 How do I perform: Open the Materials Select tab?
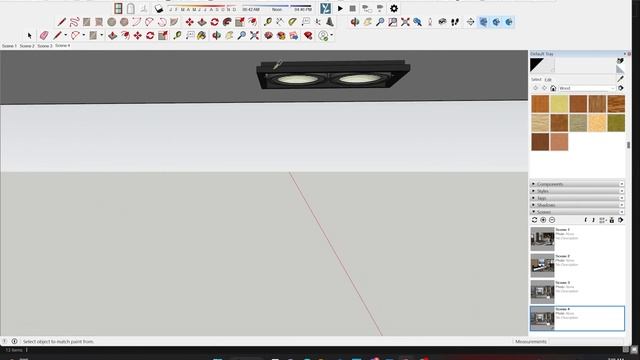536,79
